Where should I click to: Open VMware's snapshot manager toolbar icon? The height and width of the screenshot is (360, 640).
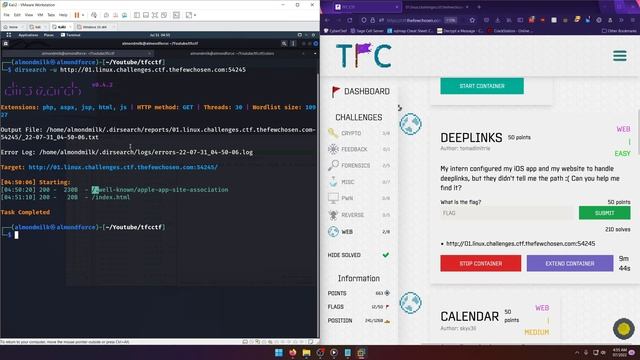click(124, 15)
